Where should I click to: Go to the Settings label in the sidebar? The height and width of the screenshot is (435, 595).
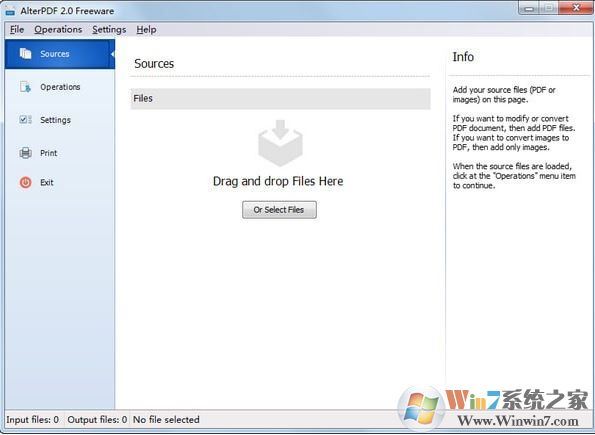tap(55, 120)
